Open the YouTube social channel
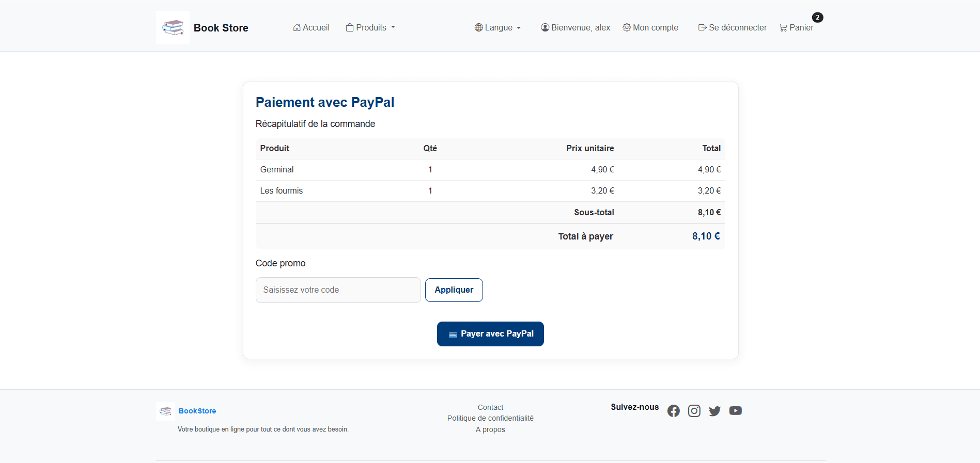 pos(736,411)
